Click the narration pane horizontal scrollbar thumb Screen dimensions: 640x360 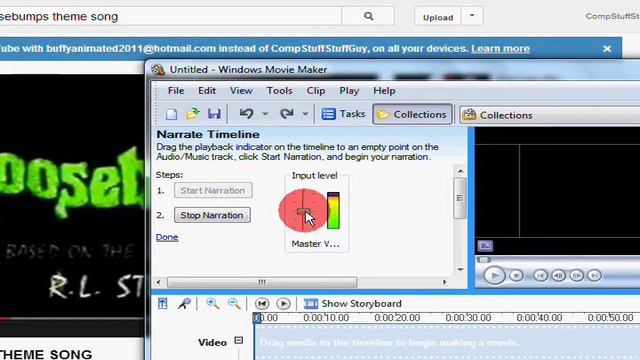coord(262,282)
